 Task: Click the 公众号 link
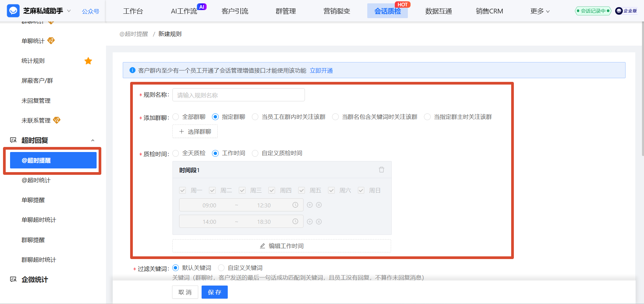91,11
